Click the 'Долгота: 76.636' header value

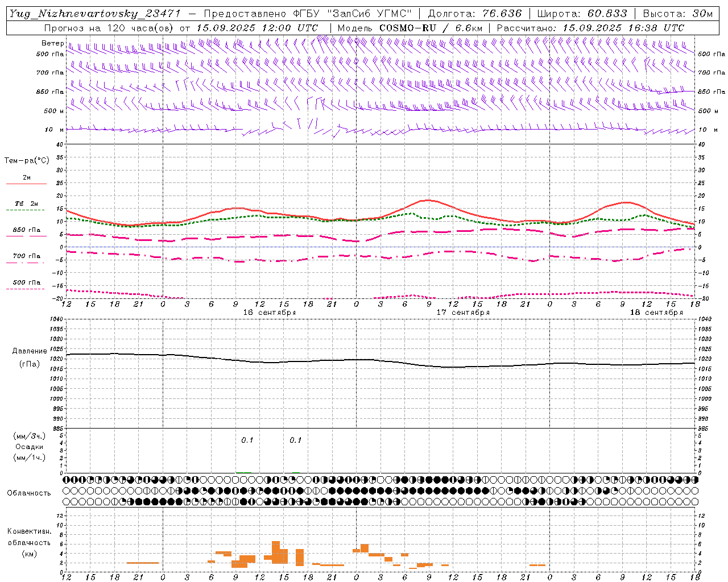[475, 14]
